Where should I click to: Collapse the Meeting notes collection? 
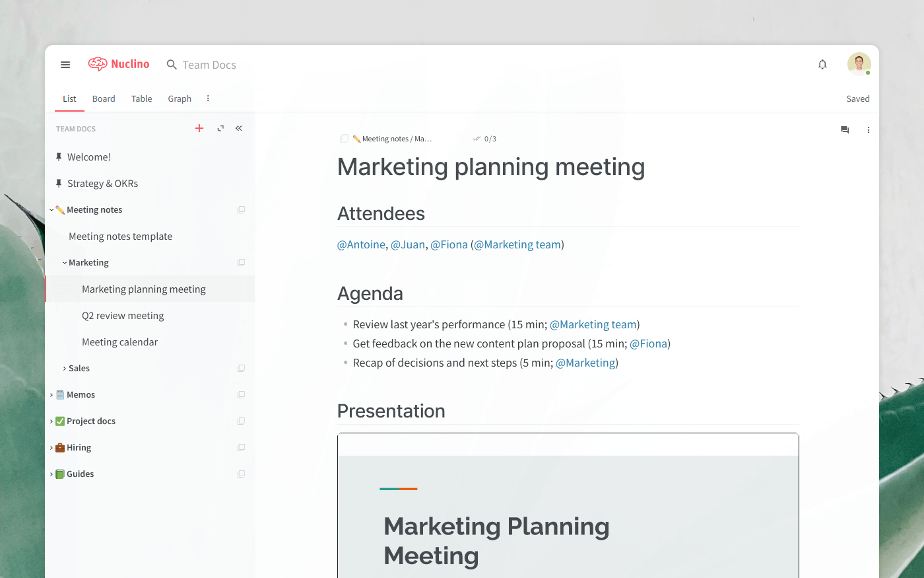51,210
